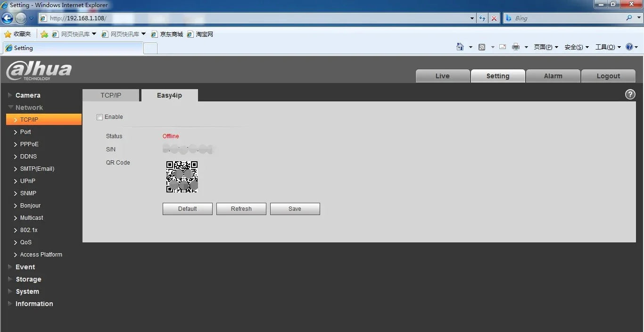Expand the Storage sidebar section
The height and width of the screenshot is (332, 644).
point(28,279)
